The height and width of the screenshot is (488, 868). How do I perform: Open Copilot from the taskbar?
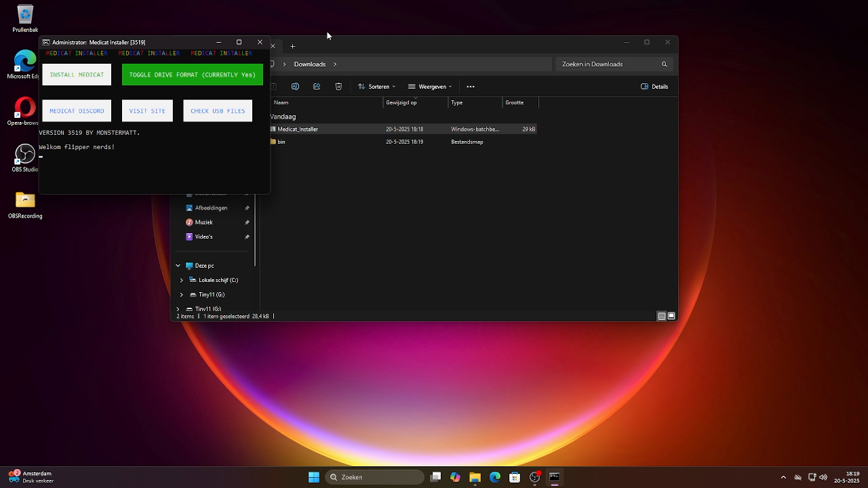455,477
